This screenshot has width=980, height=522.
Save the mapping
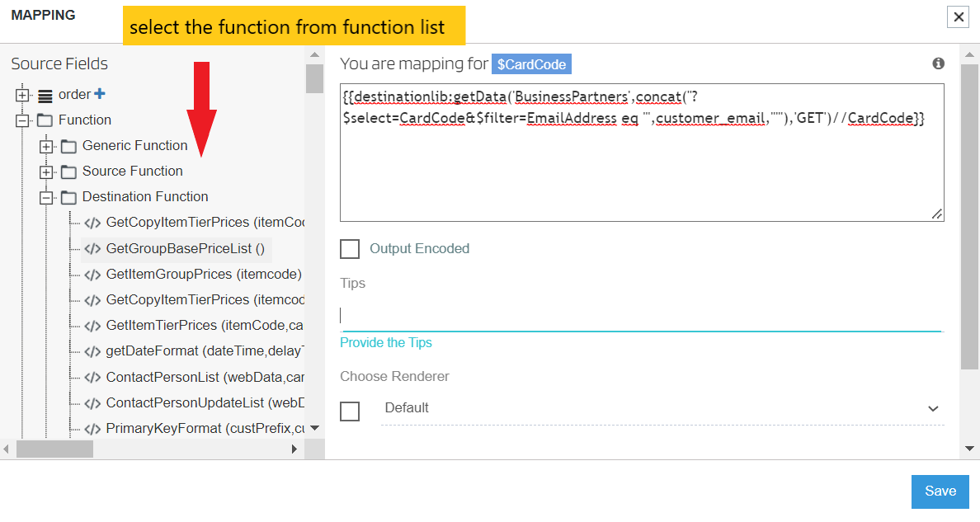click(x=940, y=491)
